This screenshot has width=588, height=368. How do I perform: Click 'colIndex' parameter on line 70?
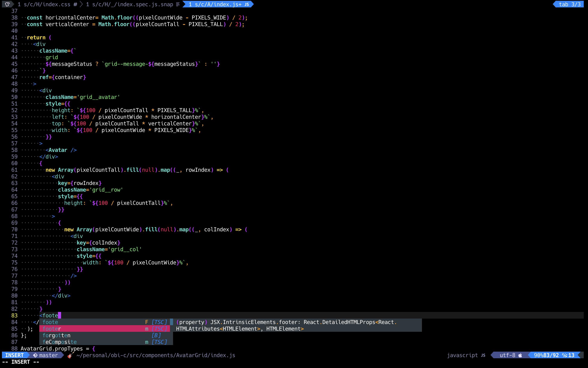pyautogui.click(x=216, y=230)
